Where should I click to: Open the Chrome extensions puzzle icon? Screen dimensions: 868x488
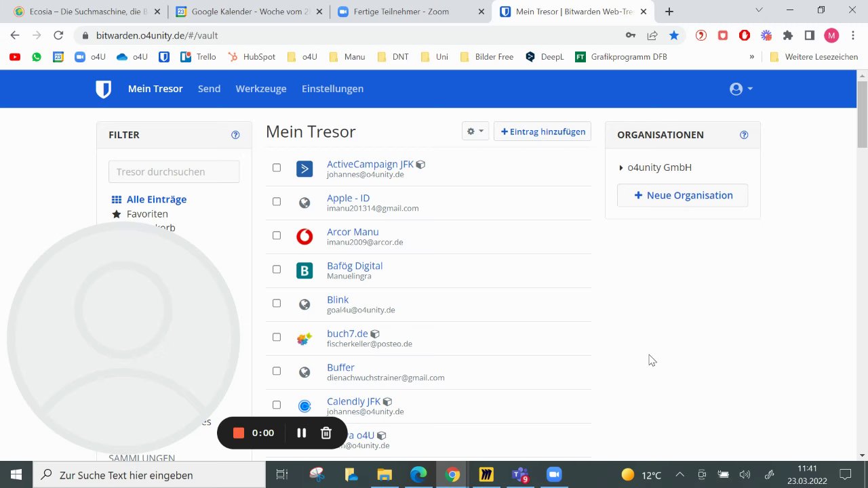click(x=788, y=35)
